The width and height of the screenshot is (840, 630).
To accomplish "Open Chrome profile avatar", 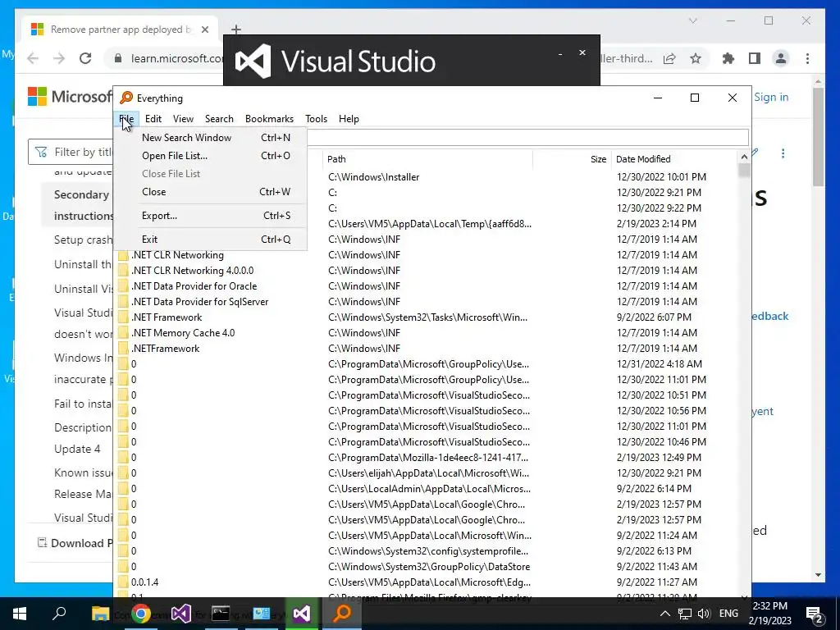I will (781, 58).
